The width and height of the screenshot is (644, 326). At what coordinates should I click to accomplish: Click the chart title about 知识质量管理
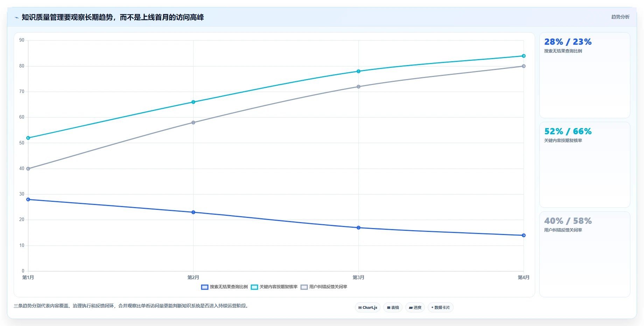pos(113,17)
